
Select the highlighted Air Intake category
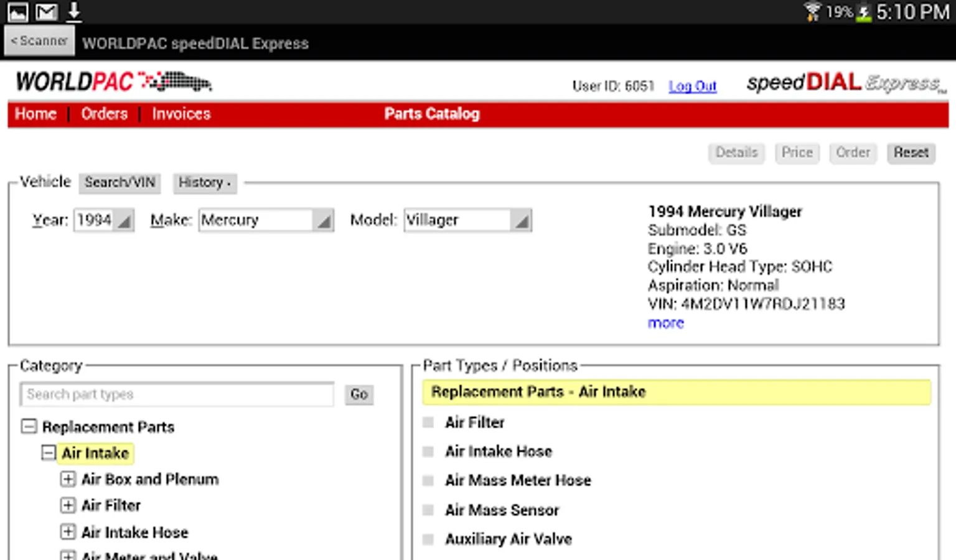coord(95,453)
